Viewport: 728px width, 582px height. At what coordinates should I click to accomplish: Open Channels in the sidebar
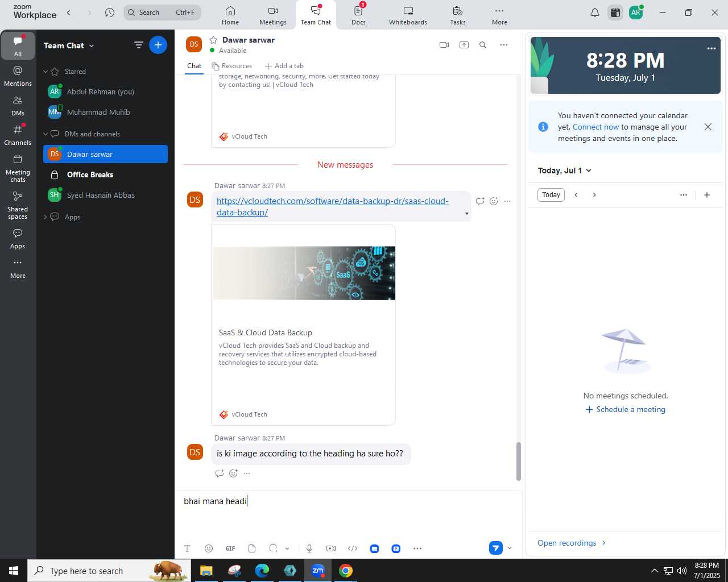tap(18, 135)
